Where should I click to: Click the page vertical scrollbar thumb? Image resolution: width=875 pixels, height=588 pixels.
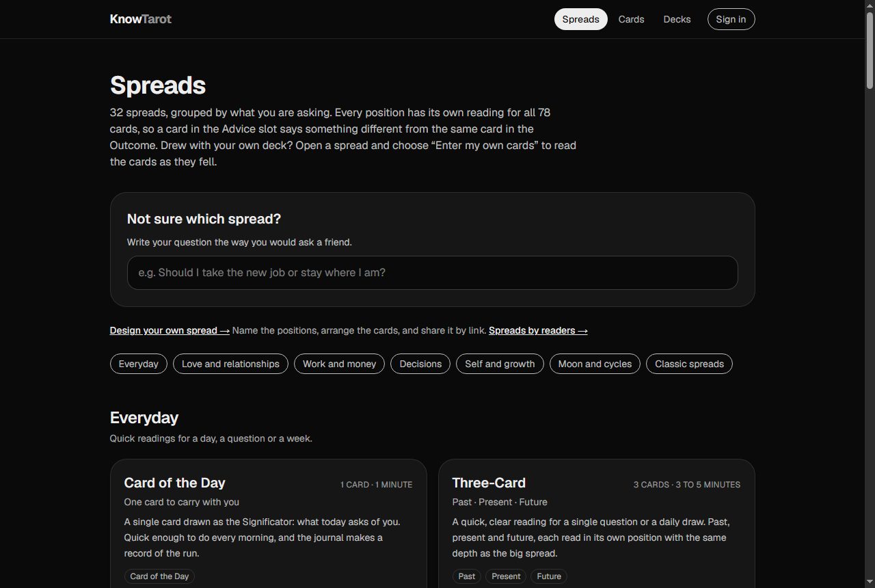tap(870, 50)
